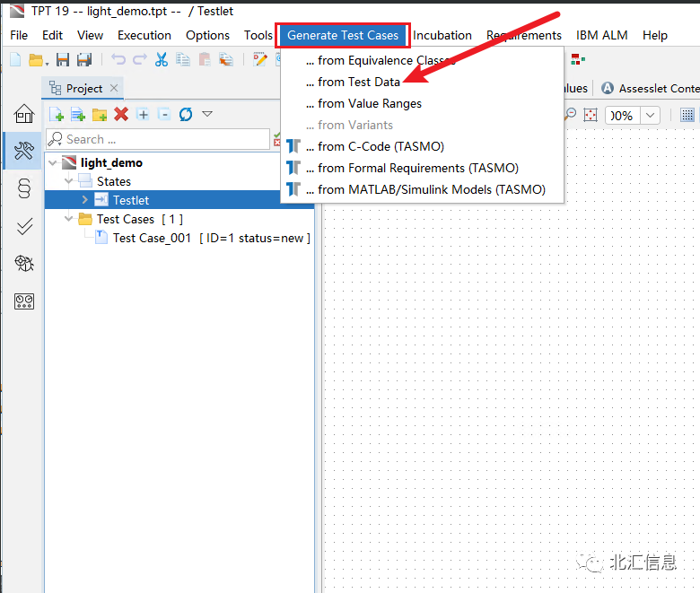Open the Project panel view menu triangle

(207, 114)
